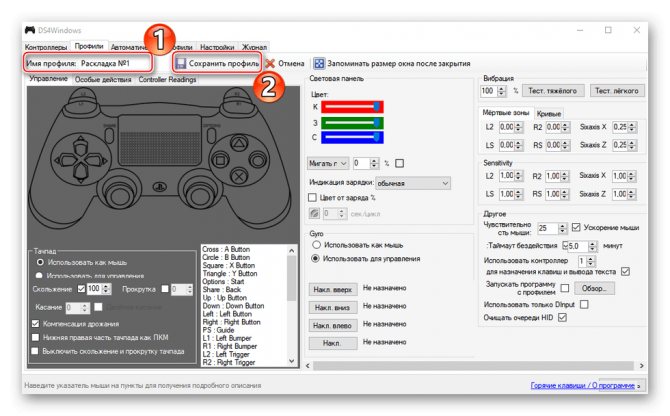Select Use as mouse for touchpad
Viewport: 670px width, 416px height.
coord(41,262)
